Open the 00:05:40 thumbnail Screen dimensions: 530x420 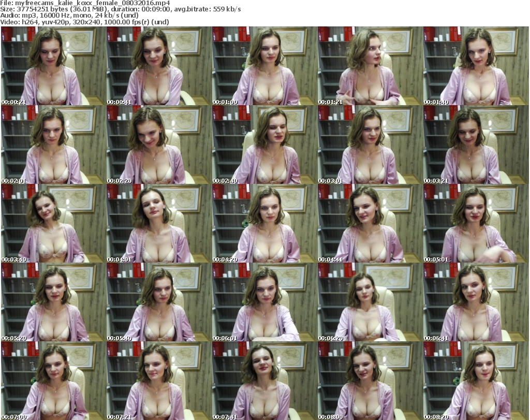[x=159, y=302]
